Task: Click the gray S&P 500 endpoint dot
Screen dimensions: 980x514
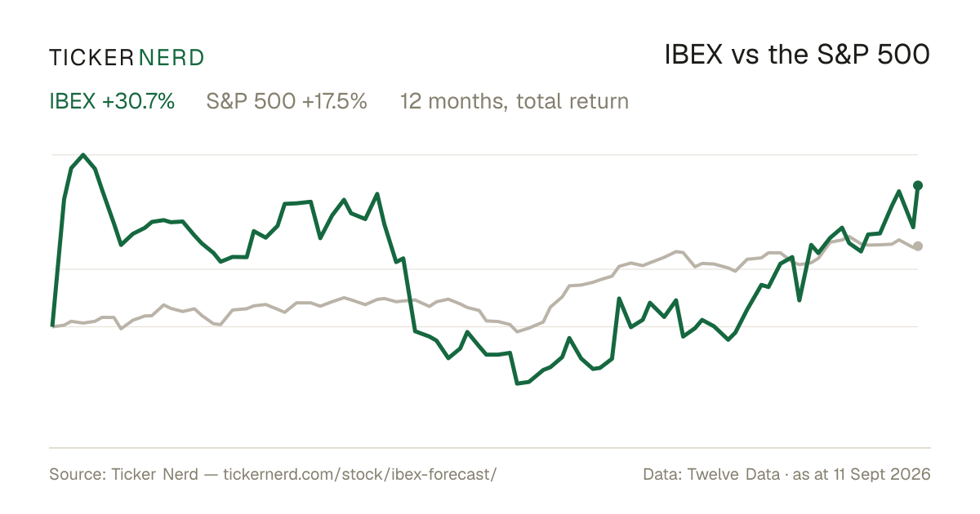Action: tap(918, 246)
